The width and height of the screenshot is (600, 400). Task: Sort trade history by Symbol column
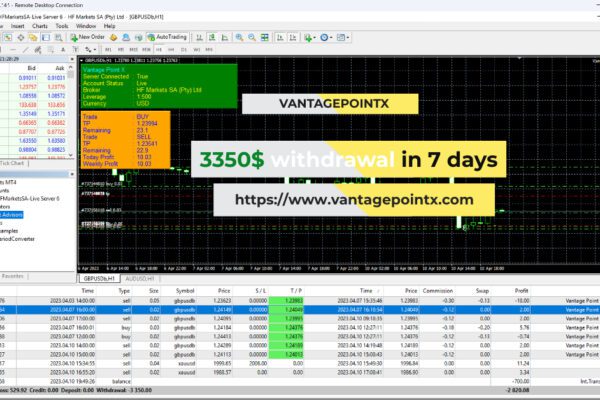[185, 291]
